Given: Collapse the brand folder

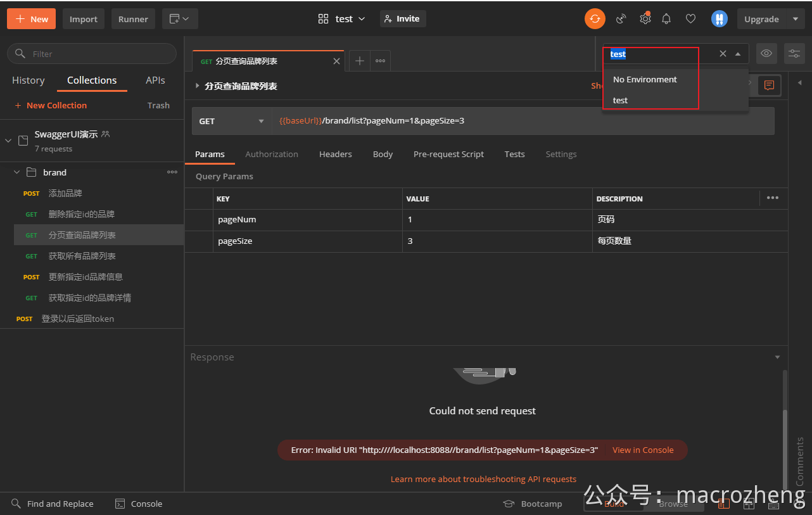Looking at the screenshot, I should [x=16, y=172].
